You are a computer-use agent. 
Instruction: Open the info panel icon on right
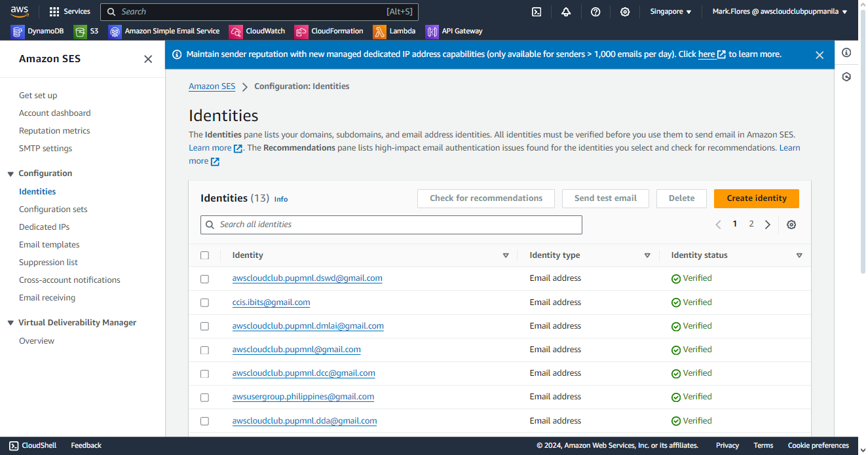pyautogui.click(x=846, y=53)
